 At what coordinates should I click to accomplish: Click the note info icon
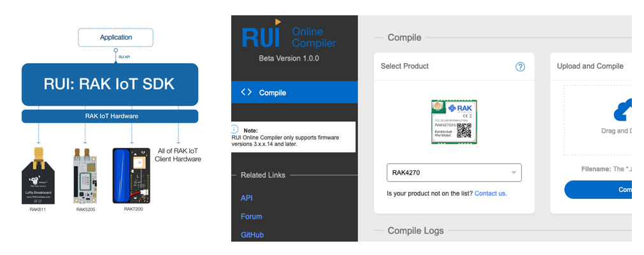click(x=234, y=129)
